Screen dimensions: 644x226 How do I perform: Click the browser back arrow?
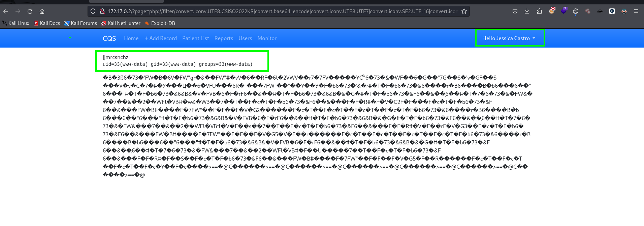[x=6, y=11]
